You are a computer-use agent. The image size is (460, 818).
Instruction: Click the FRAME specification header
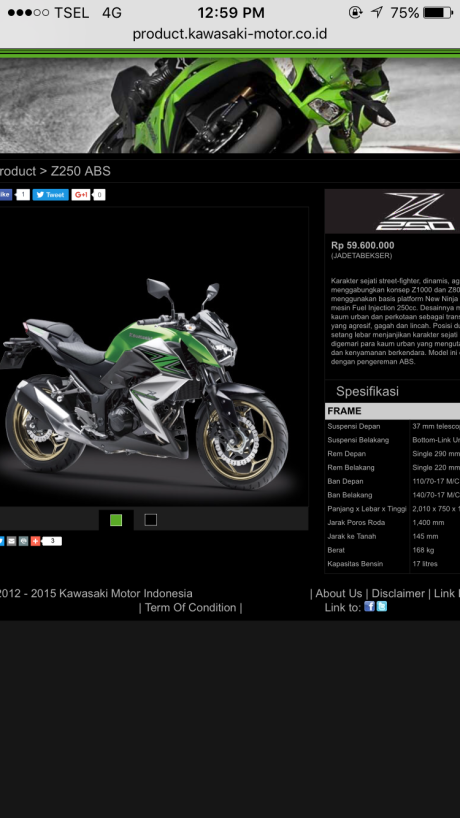[x=392, y=411]
